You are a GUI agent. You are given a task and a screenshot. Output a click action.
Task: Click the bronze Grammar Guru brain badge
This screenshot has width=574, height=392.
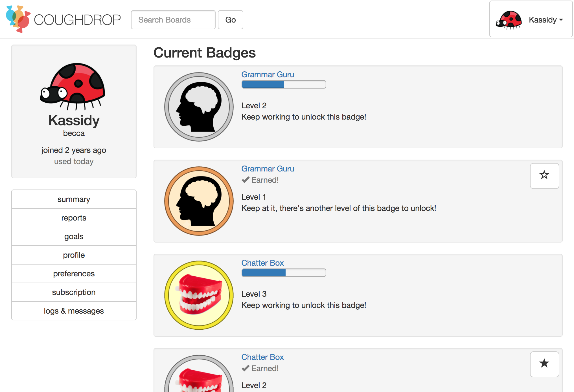click(199, 201)
